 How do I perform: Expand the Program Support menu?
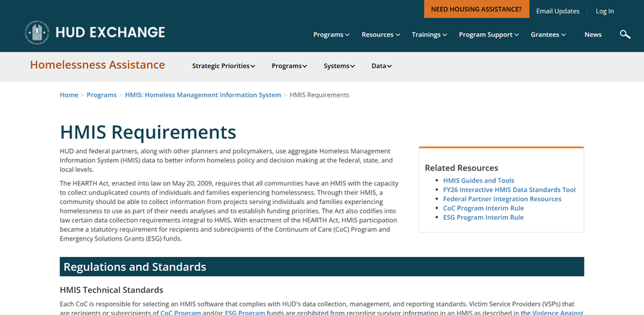[489, 34]
